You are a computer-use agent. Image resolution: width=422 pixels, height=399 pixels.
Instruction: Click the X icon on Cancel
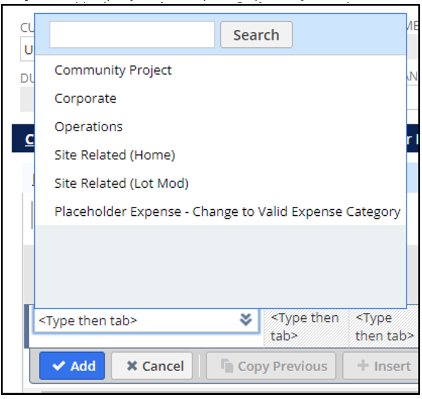click(132, 366)
